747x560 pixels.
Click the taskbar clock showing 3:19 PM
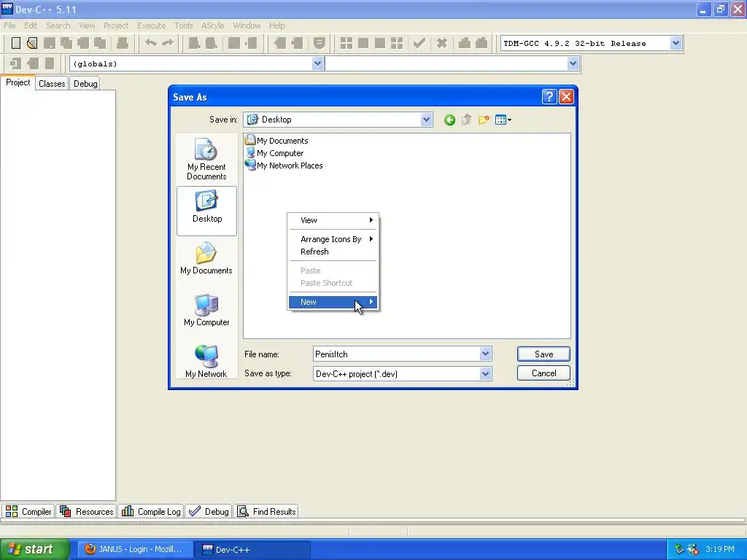[x=720, y=549]
